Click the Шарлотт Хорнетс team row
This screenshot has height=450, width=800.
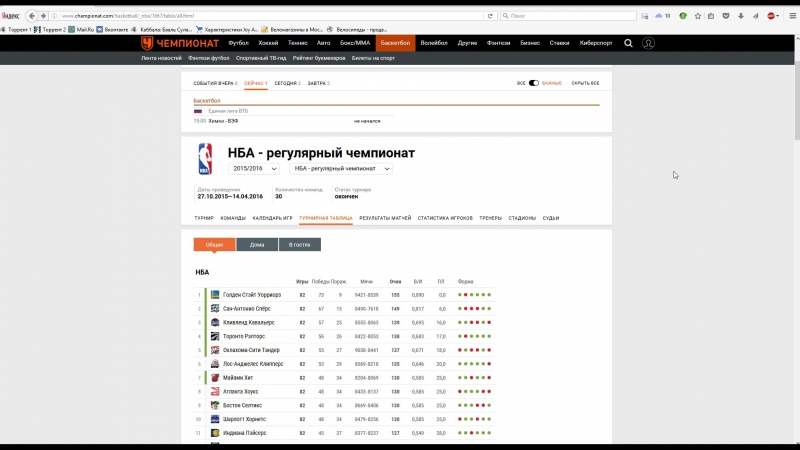point(344,419)
